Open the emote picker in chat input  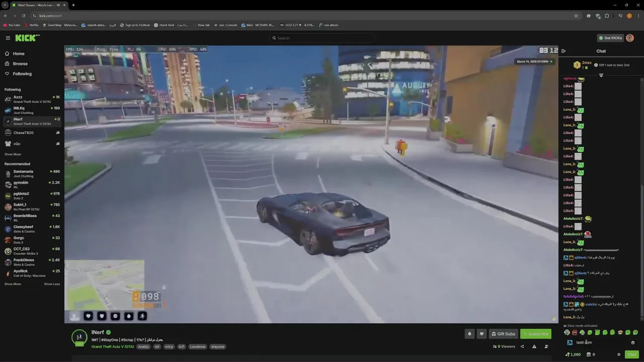point(633,342)
